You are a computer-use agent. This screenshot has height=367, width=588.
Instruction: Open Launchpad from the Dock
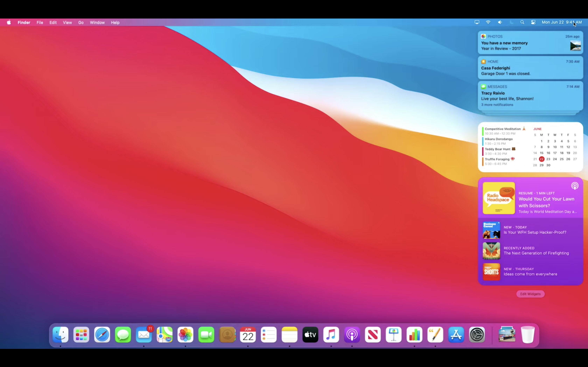[x=81, y=335]
